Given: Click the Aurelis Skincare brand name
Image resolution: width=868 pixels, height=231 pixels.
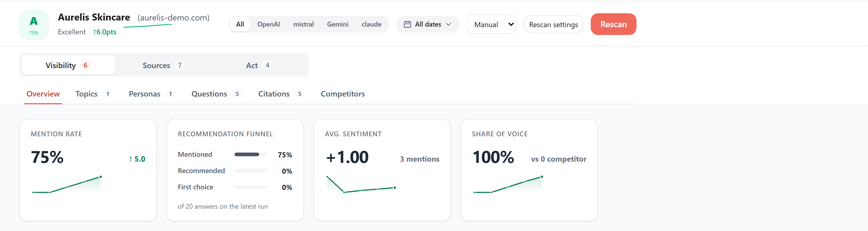Looking at the screenshot, I should pos(94,17).
